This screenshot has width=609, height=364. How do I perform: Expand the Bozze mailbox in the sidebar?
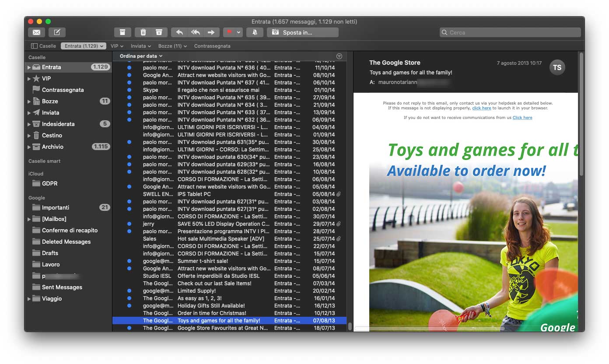(29, 101)
